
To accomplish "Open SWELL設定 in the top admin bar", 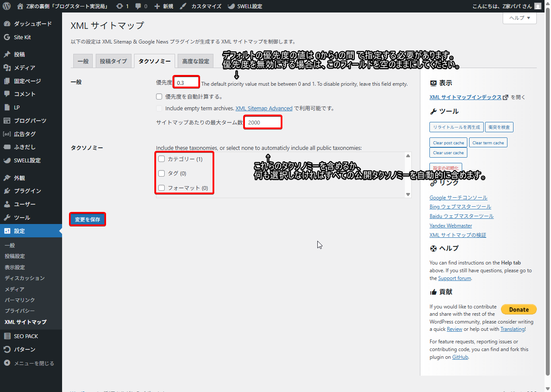I will (x=244, y=6).
